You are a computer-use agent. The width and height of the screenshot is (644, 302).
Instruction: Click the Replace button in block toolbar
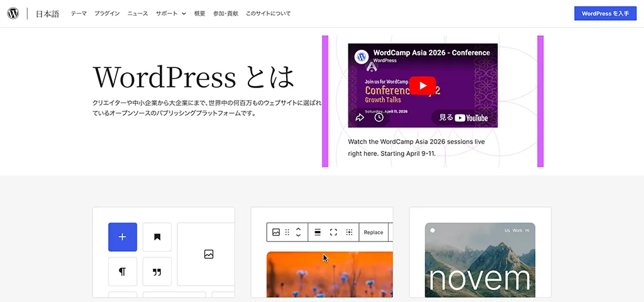click(x=374, y=233)
